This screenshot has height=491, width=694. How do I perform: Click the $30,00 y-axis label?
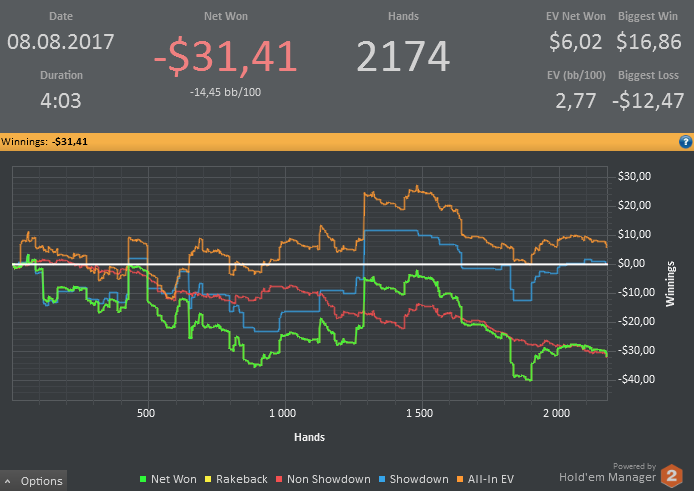634,176
